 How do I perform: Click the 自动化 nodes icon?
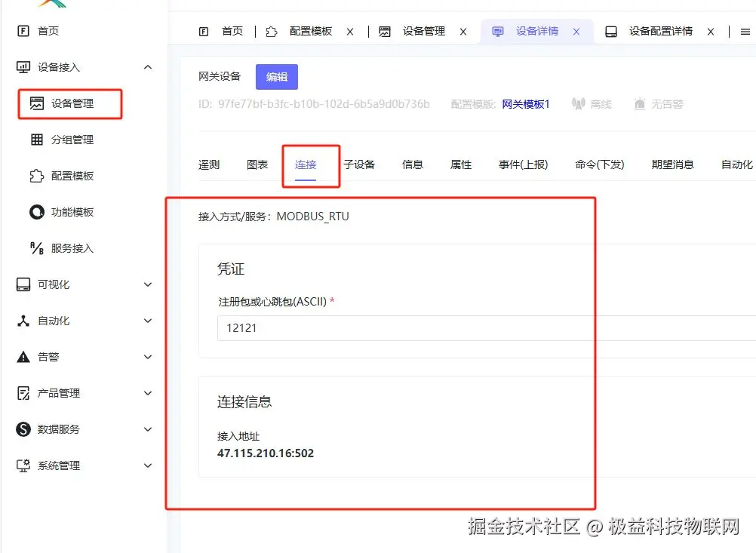[x=23, y=321]
